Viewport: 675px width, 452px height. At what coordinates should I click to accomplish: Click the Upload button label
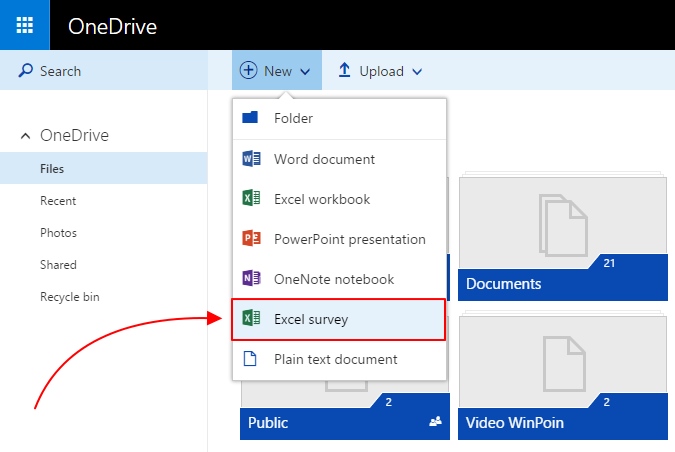pos(381,71)
